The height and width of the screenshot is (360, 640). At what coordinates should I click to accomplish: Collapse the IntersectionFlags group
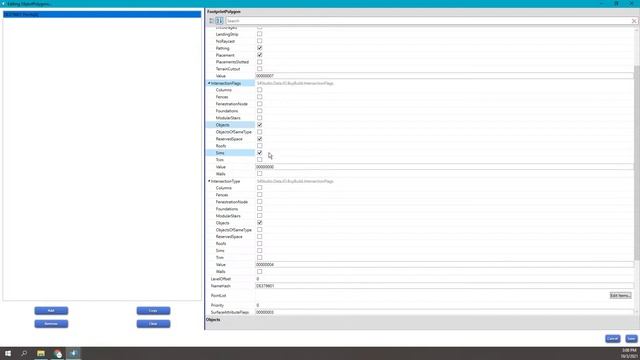(x=209, y=83)
